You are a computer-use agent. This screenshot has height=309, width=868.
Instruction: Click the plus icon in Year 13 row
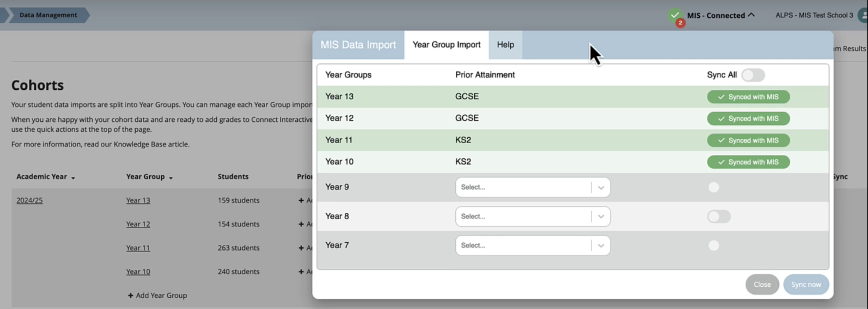tap(301, 200)
